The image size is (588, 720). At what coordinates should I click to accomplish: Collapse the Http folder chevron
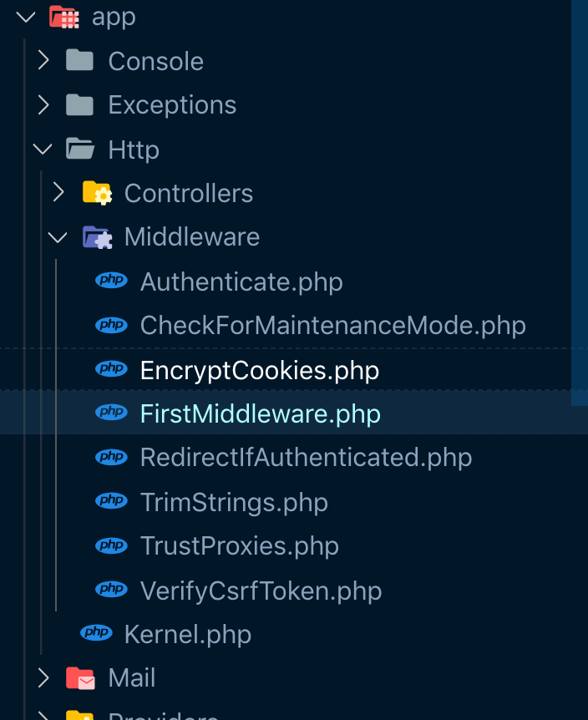click(x=43, y=150)
